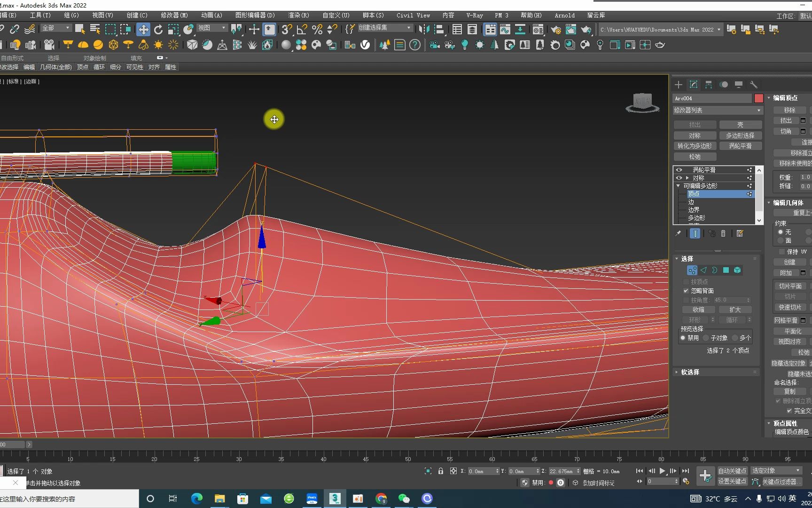Expand the 软选择 rollout
Image resolution: width=812 pixels, height=508 pixels.
(x=690, y=372)
